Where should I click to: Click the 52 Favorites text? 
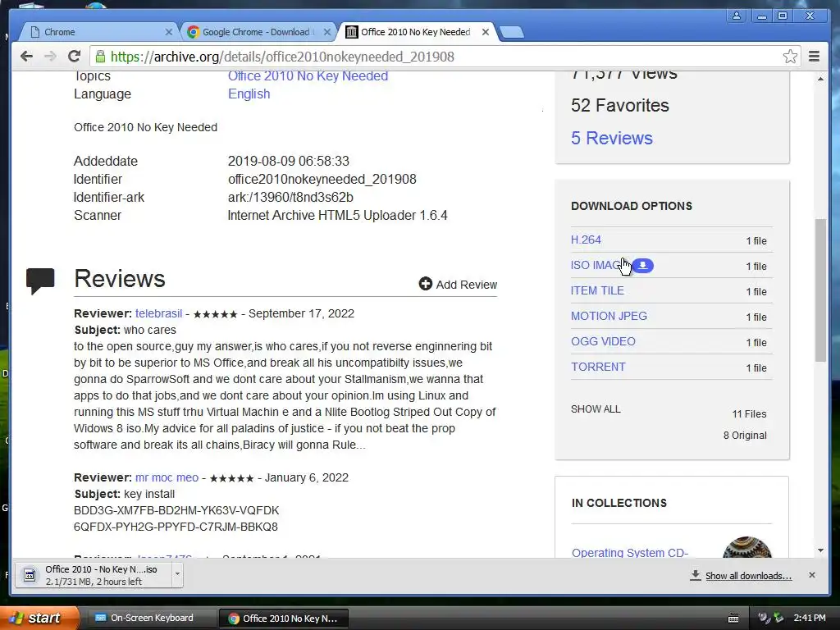pos(620,106)
